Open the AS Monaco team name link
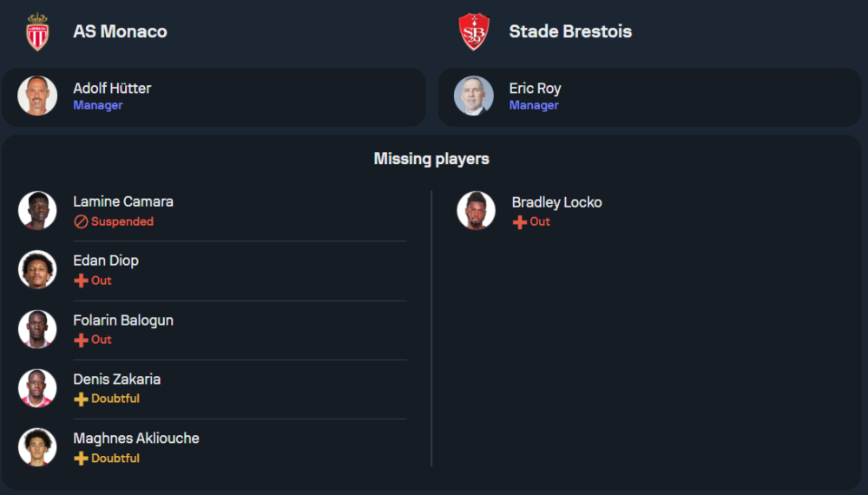The image size is (868, 495). tap(120, 31)
